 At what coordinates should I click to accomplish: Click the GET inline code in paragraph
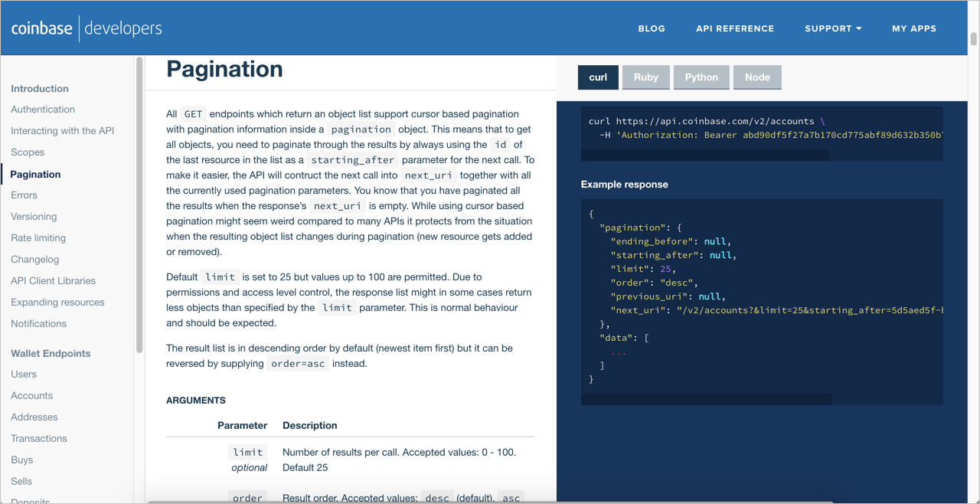tap(193, 114)
